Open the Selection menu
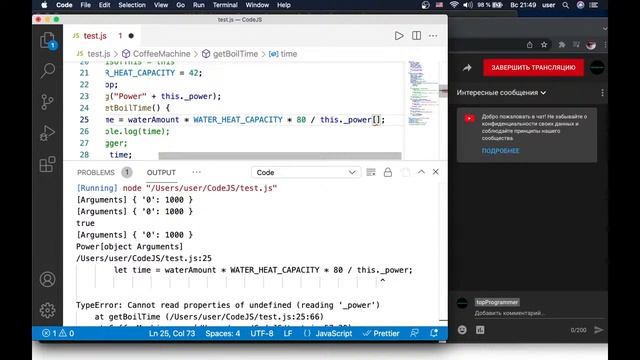 tap(132, 5)
